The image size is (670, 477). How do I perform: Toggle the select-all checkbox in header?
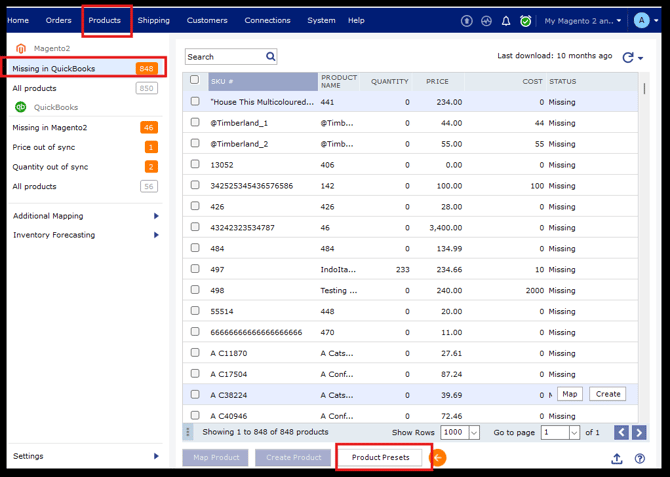(195, 80)
